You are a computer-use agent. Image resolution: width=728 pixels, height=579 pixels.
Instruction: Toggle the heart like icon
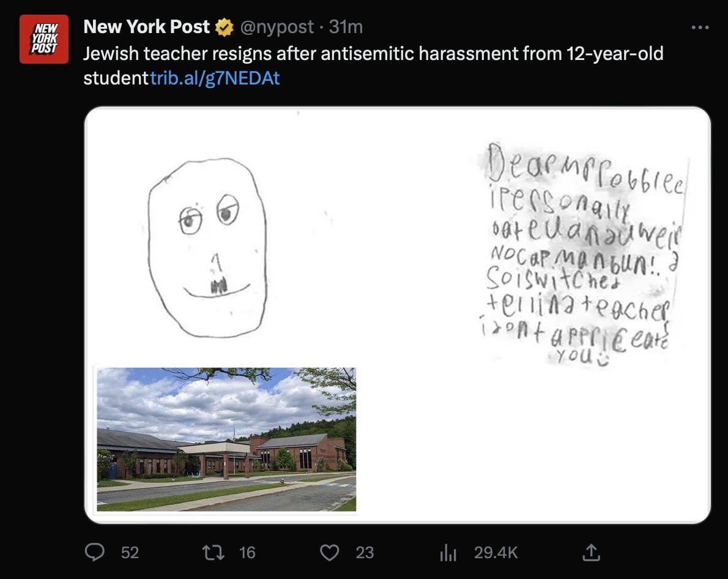pos(330,553)
